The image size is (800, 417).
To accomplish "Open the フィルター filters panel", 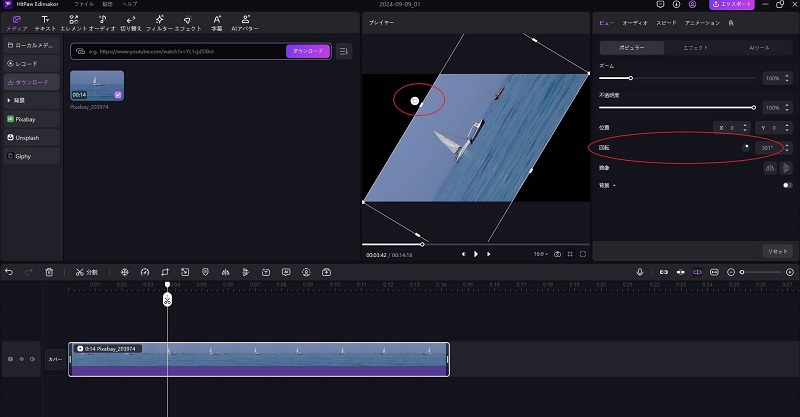I will click(159, 23).
